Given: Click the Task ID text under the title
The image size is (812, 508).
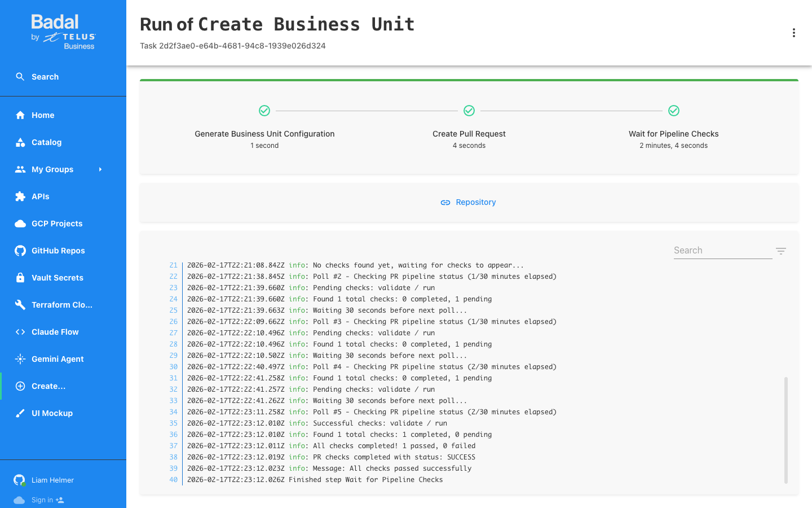Looking at the screenshot, I should (x=233, y=46).
